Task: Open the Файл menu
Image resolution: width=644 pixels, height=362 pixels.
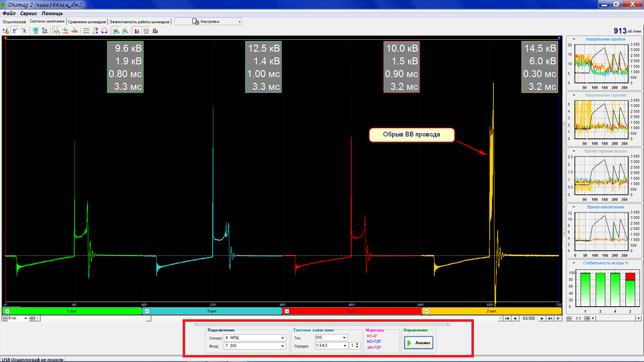Action: coord(9,13)
